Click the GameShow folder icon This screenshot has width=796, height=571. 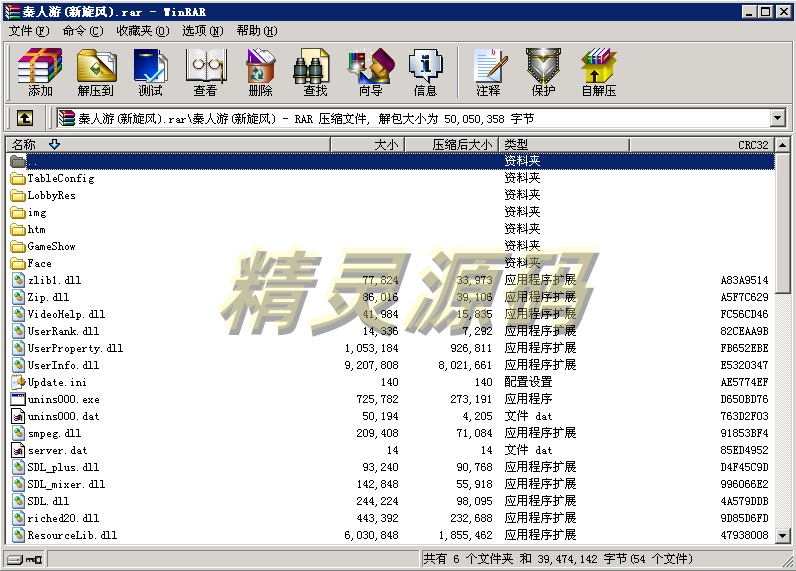[x=18, y=247]
